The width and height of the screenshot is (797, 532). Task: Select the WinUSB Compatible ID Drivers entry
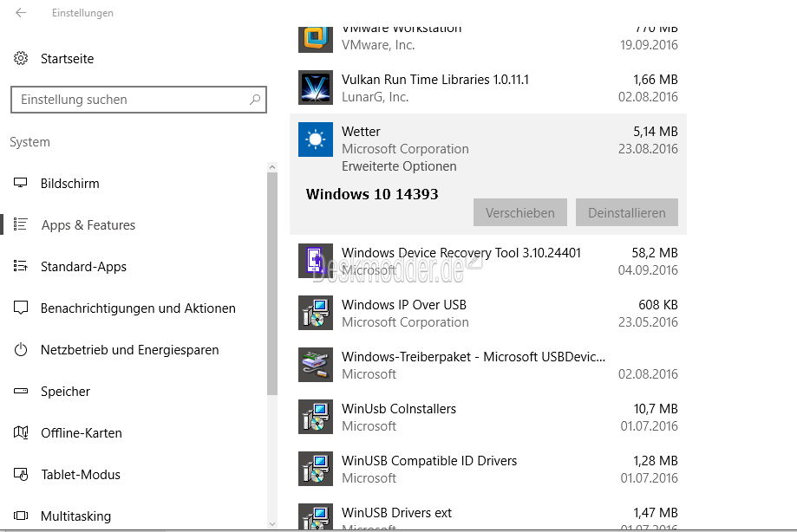point(488,469)
